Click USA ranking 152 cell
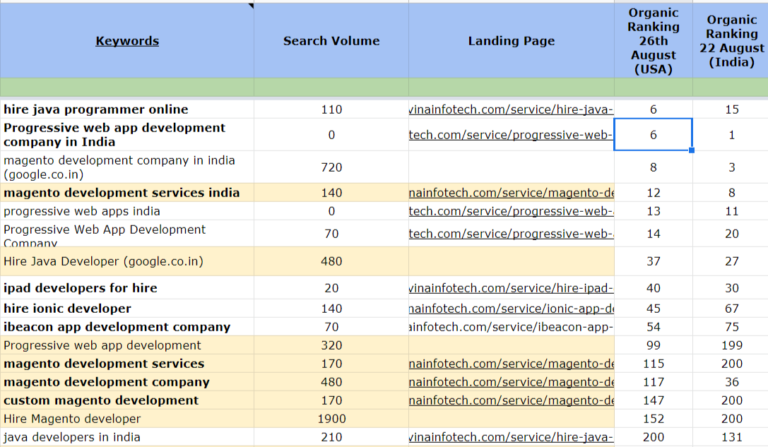Image resolution: width=768 pixels, height=447 pixels. click(653, 419)
